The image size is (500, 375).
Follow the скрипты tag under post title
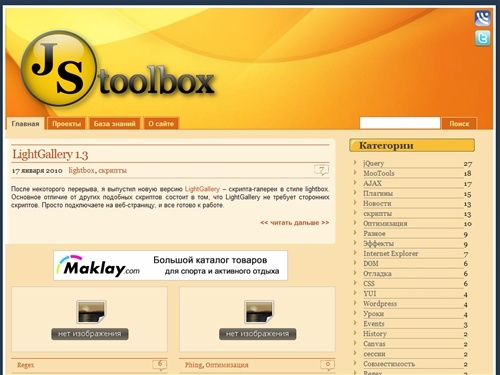point(112,171)
